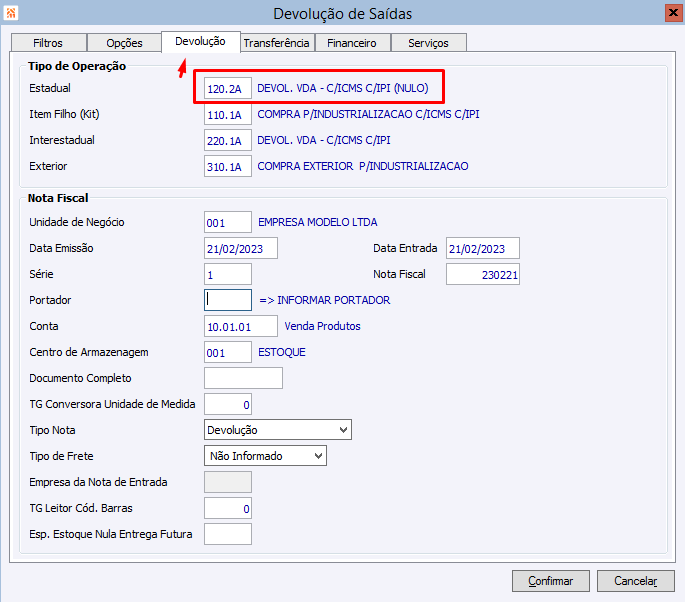Click the Interestadual DEVOL. VDA - C/ICMS C/IPI description

pyautogui.click(x=324, y=140)
